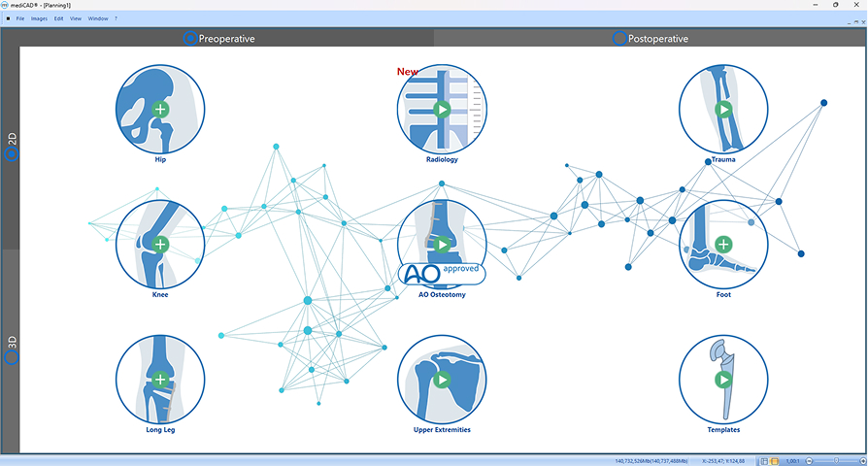The image size is (868, 466).
Task: Start the AO Osteotomy module
Action: [442, 244]
